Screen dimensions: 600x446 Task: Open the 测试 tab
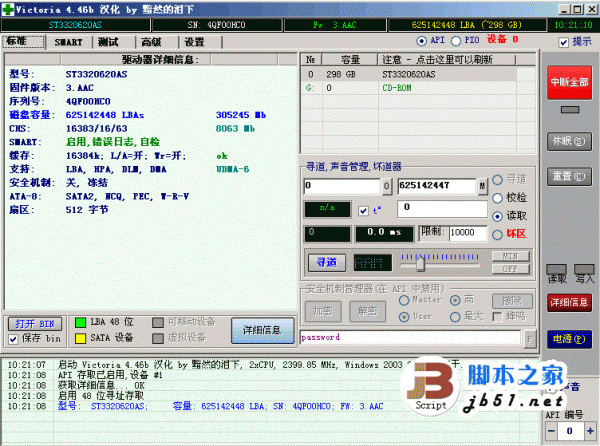[x=108, y=42]
